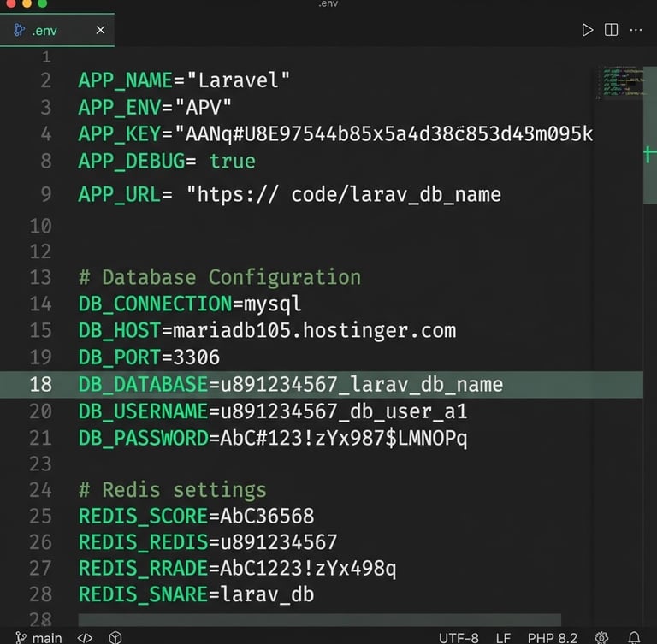Click the # Redis settings comment
Image resolution: width=657 pixels, height=644 pixels.
point(172,490)
